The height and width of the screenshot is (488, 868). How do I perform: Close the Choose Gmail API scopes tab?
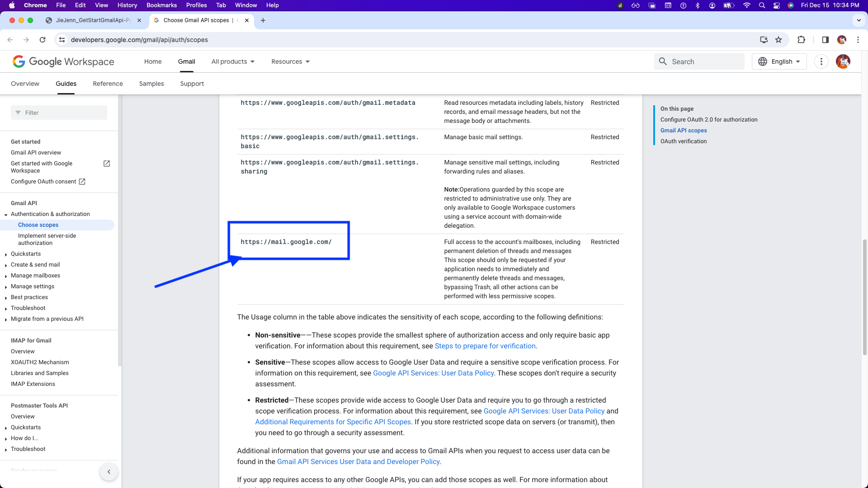pyautogui.click(x=247, y=20)
